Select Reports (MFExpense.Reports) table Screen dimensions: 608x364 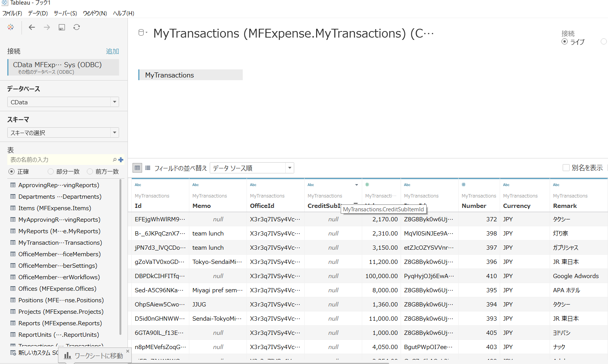(x=60, y=323)
